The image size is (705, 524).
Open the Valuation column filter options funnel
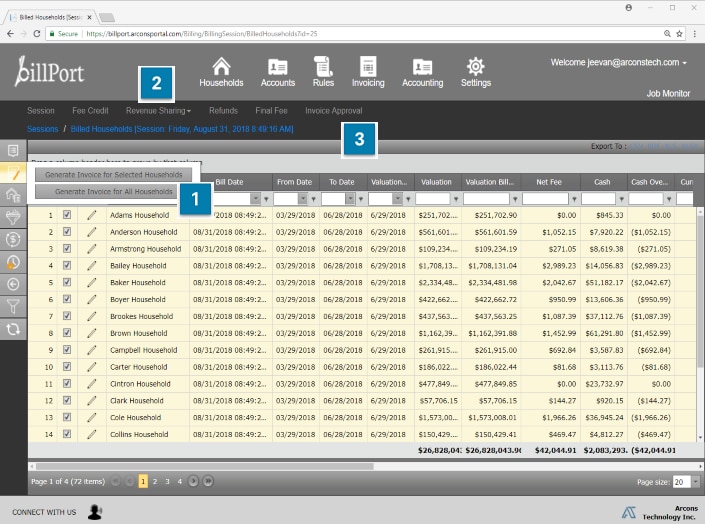(x=456, y=199)
